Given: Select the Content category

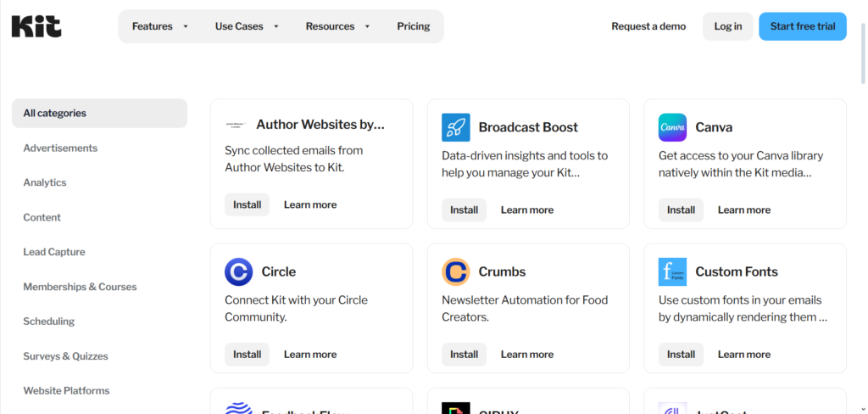Looking at the screenshot, I should tap(42, 217).
